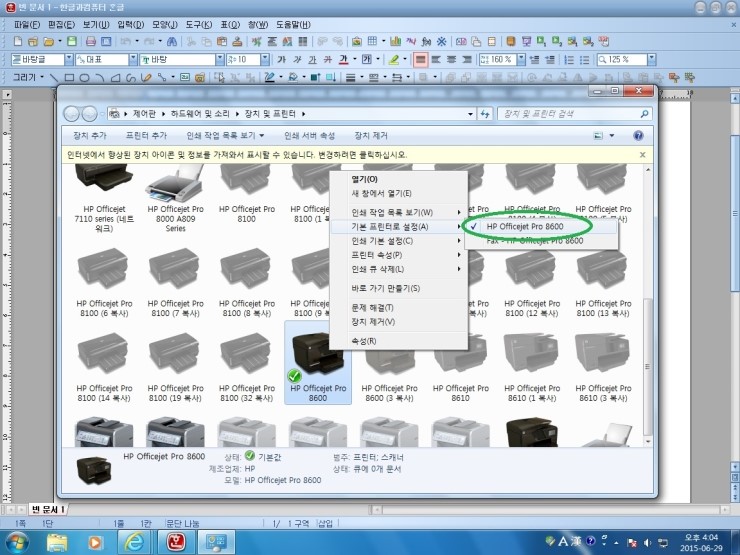Click the 프린터 추가 button

click(146, 135)
